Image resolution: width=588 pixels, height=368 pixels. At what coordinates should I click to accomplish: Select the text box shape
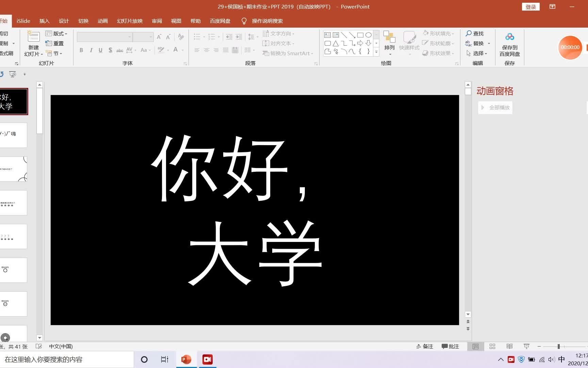coord(328,35)
